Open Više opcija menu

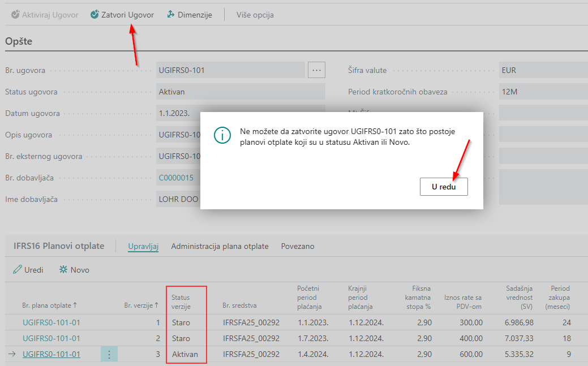(255, 15)
